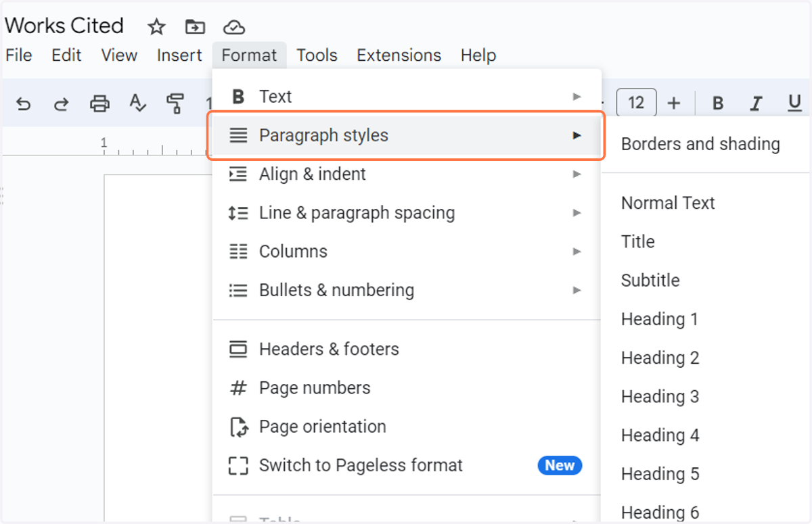
Task: Expand the Bullets & numbering submenu
Action: (407, 290)
